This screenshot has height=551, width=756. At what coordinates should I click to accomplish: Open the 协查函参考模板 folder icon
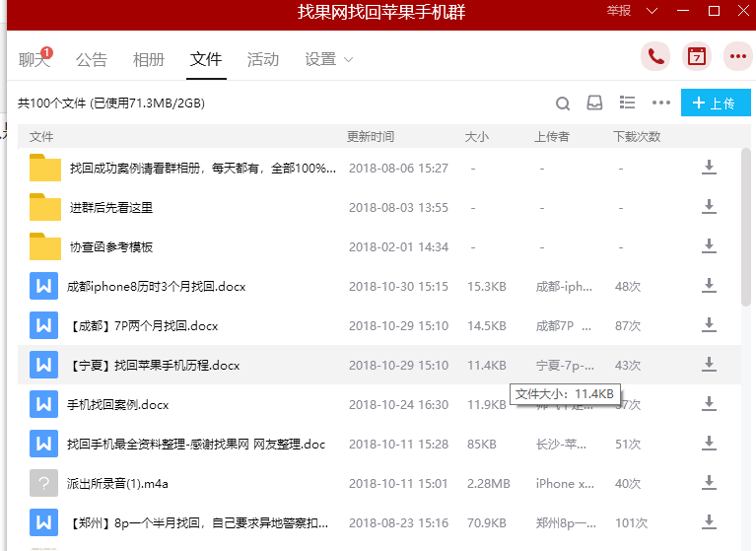pos(44,246)
